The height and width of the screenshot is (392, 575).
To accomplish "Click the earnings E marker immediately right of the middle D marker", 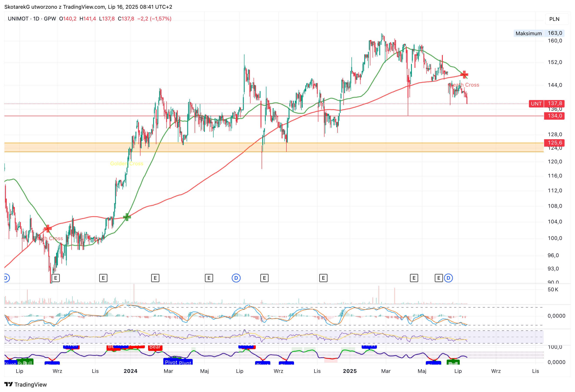I will click(264, 278).
